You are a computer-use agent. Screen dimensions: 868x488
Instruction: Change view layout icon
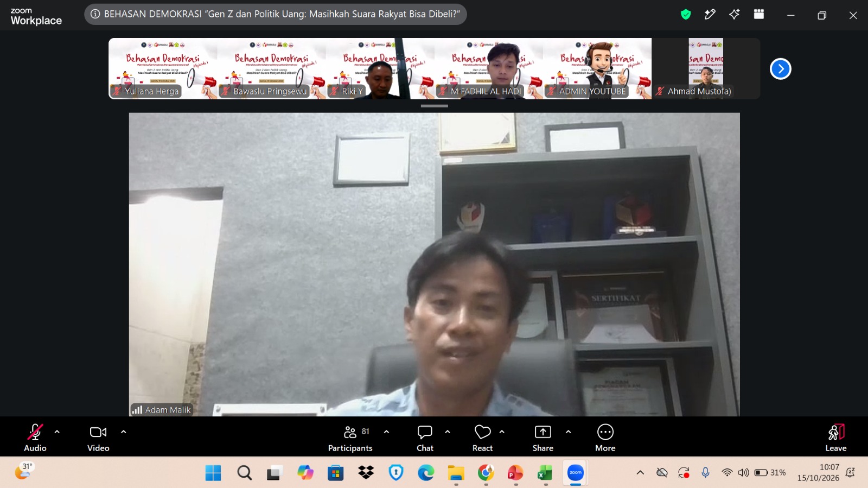(759, 15)
